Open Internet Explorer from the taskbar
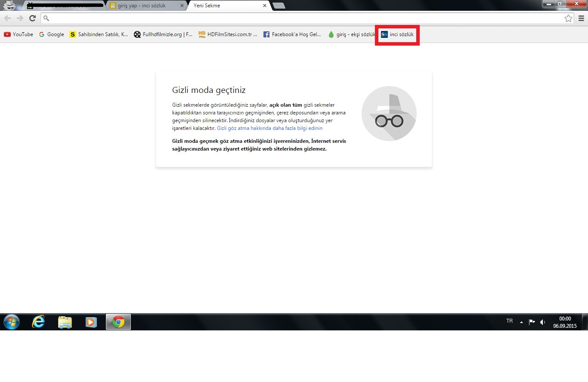The image size is (588, 382). 38,322
